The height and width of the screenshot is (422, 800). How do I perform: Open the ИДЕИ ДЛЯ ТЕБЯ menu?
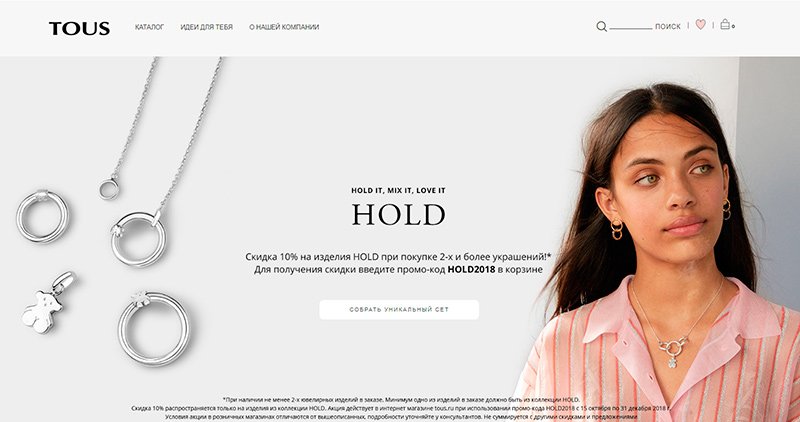click(x=207, y=27)
